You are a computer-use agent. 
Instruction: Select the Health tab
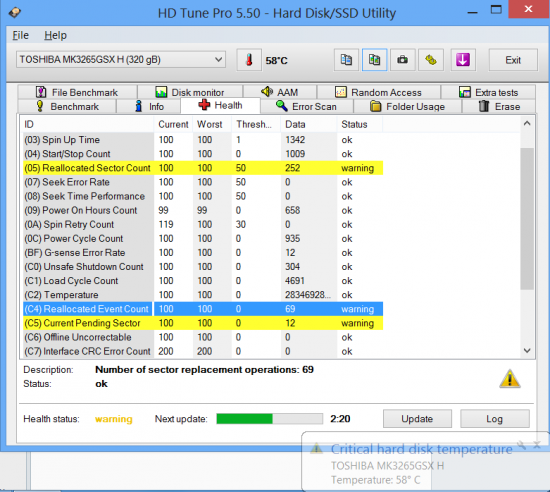click(x=220, y=105)
